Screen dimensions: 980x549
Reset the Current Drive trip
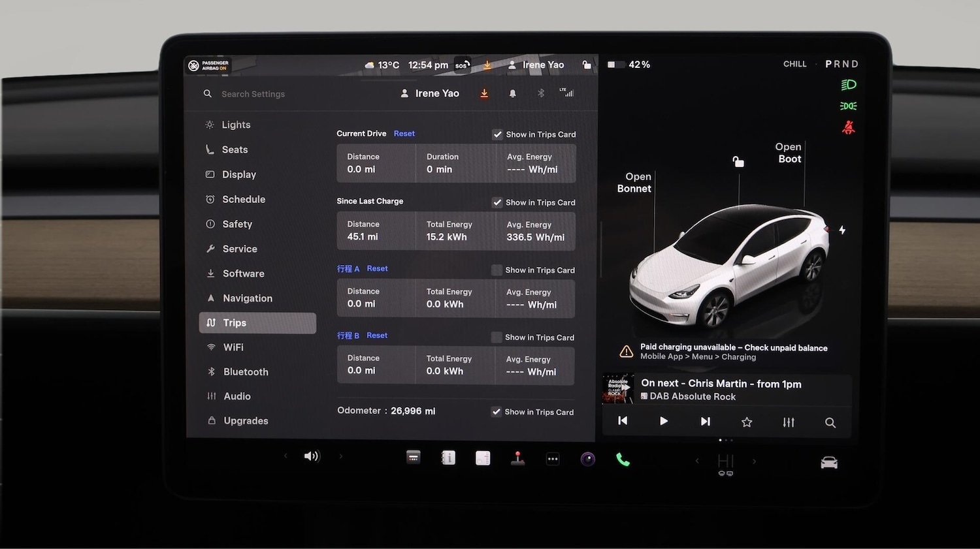click(404, 133)
